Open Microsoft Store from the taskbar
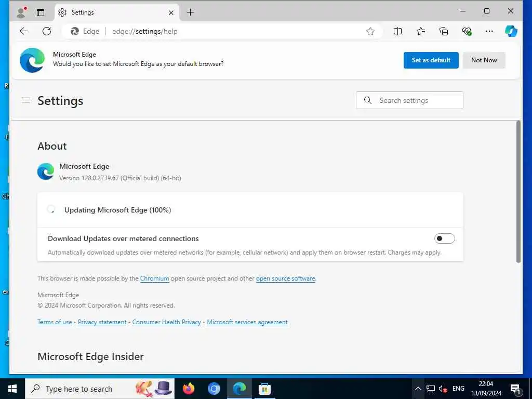This screenshot has width=532, height=399. 264,389
